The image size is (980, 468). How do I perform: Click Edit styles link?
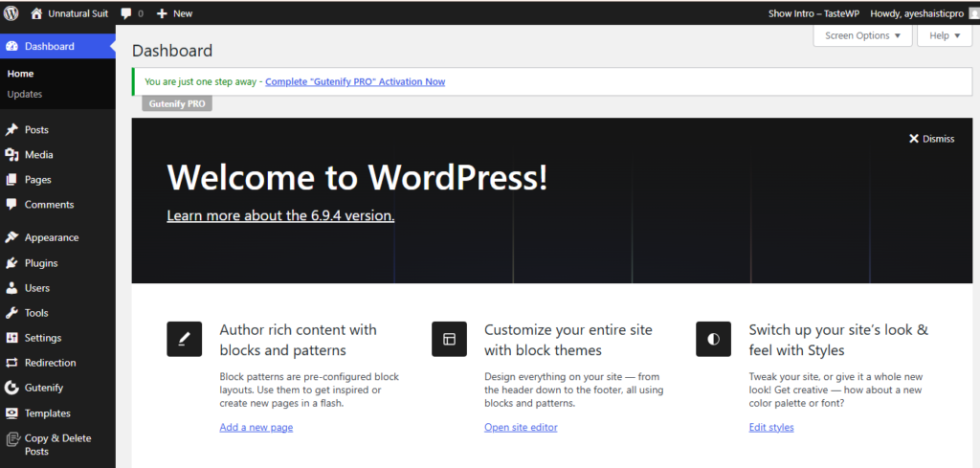pos(771,428)
